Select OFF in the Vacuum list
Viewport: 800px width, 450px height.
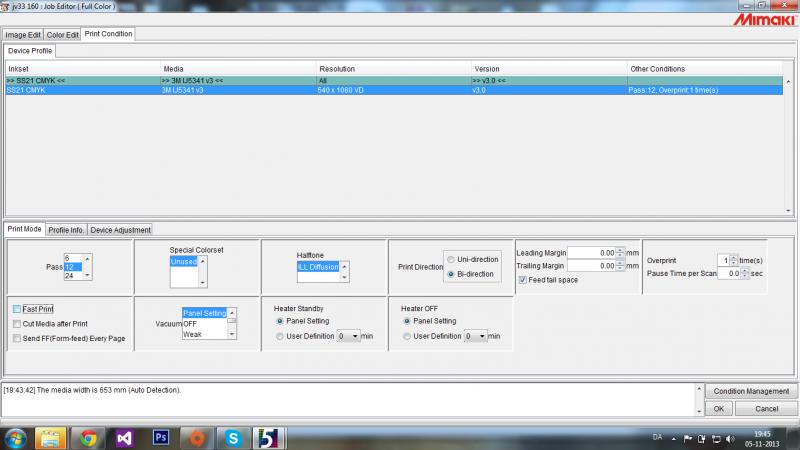point(205,324)
